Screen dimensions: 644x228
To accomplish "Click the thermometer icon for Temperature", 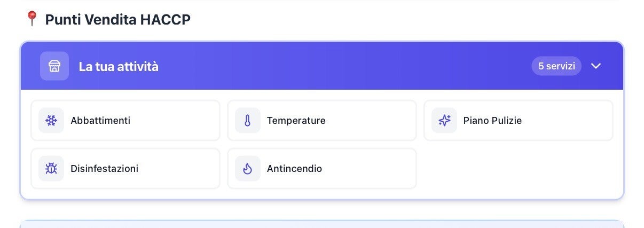I will [x=247, y=121].
